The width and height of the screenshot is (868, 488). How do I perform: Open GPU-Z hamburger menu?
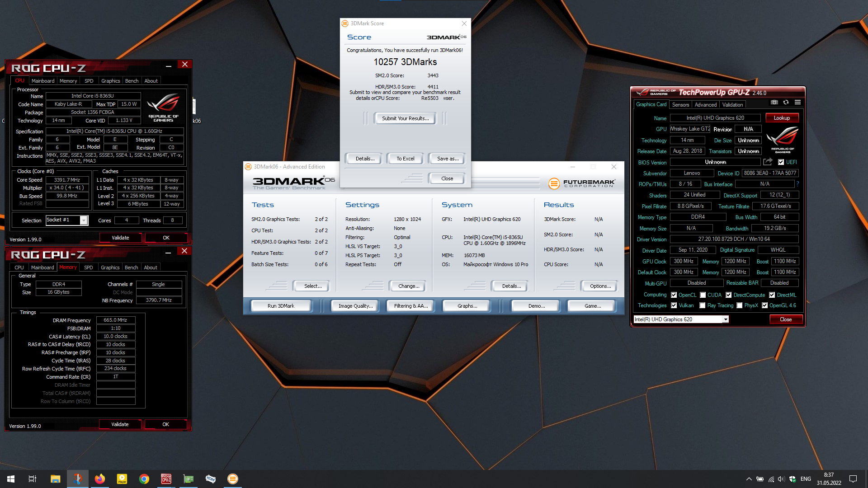[x=798, y=103]
